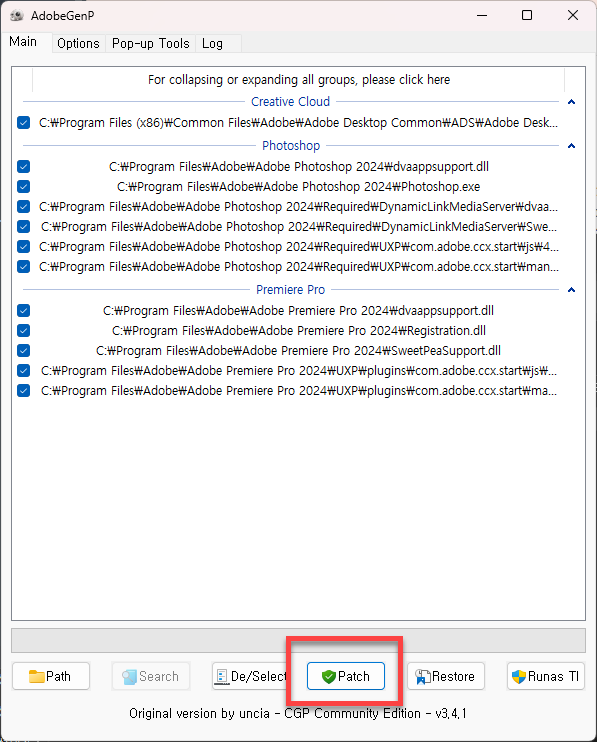Image resolution: width=597 pixels, height=742 pixels.
Task: Click the Restore button
Action: point(446,676)
